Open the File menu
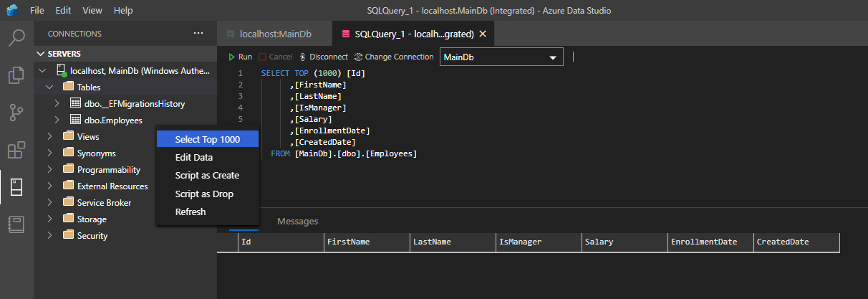The width and height of the screenshot is (868, 299). [37, 11]
